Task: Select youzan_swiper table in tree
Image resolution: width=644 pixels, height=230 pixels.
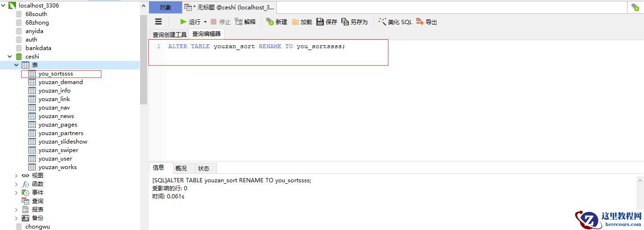Action: pyautogui.click(x=58, y=150)
